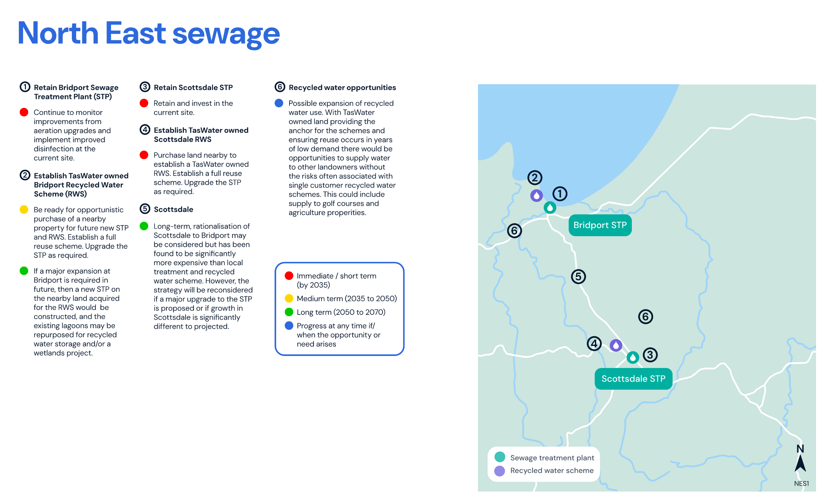This screenshot has width=829, height=504.
Task: Click the north arrow compass icon
Action: tap(800, 462)
